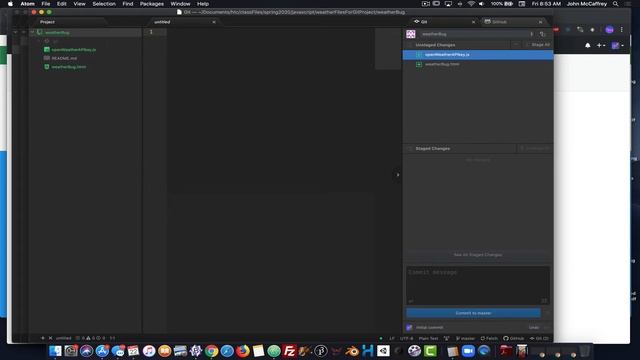Viewport: 640px width, 360px height.
Task: Click Fetch in the status bar
Action: tap(489, 338)
